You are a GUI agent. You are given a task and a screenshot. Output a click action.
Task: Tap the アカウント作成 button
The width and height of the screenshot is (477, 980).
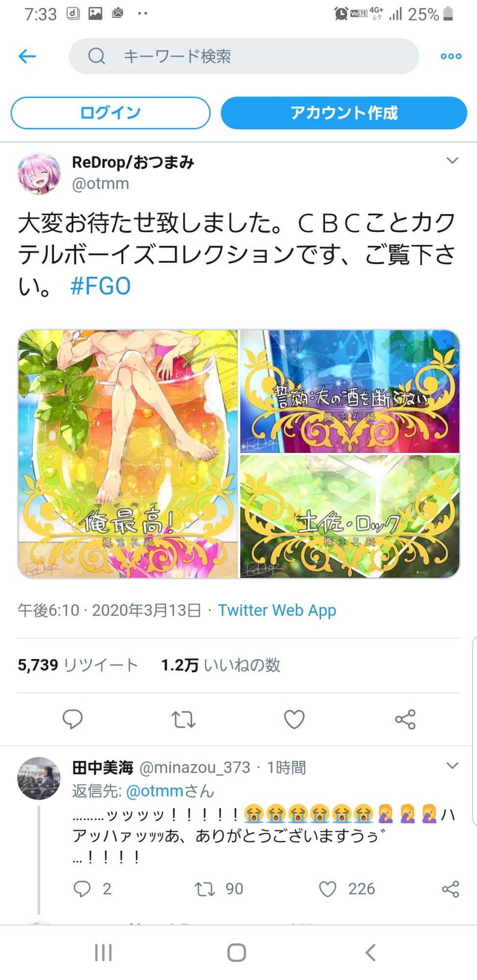point(344,113)
